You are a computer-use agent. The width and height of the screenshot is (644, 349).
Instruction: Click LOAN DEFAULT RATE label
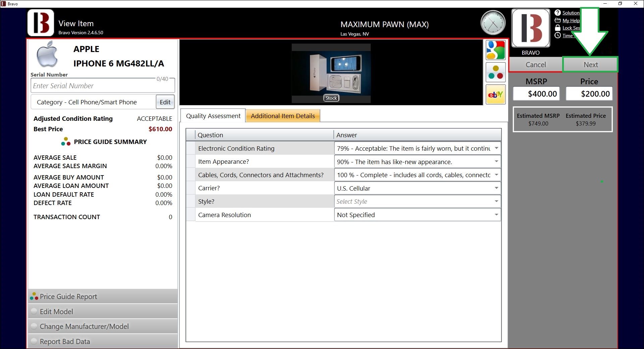64,194
